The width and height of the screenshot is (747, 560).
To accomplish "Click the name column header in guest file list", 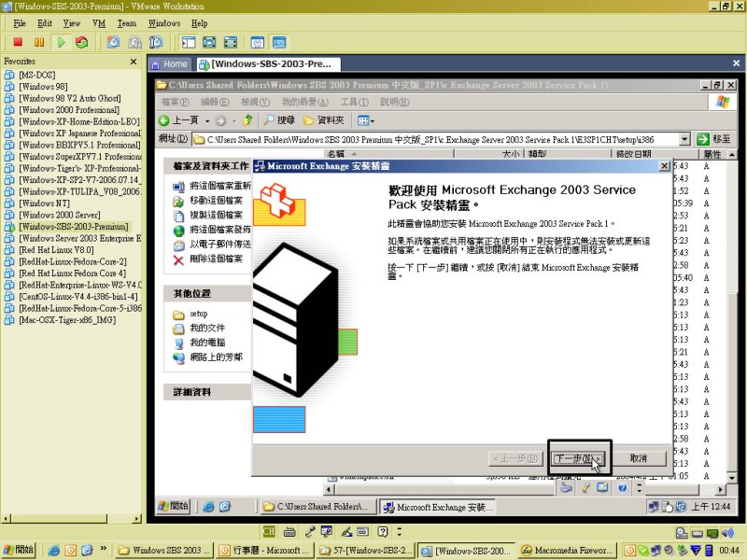I will [x=389, y=154].
